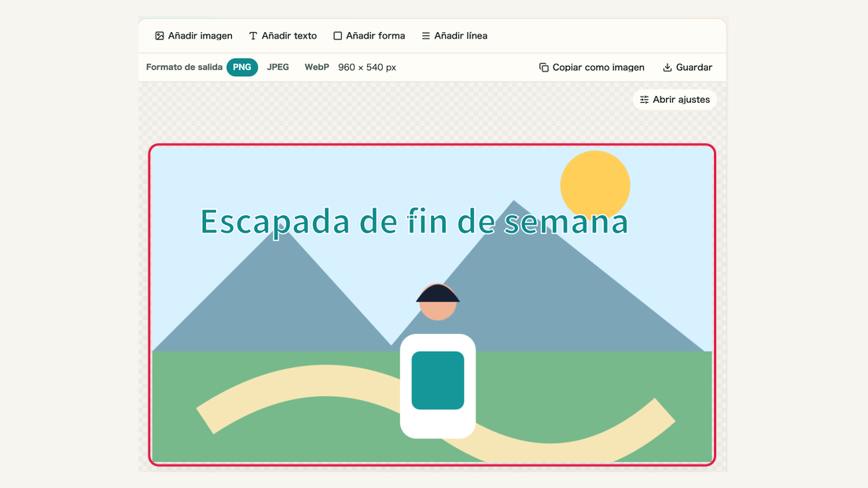The height and width of the screenshot is (488, 868).
Task: Click the Añadir imagen picture icon
Action: [x=160, y=36]
